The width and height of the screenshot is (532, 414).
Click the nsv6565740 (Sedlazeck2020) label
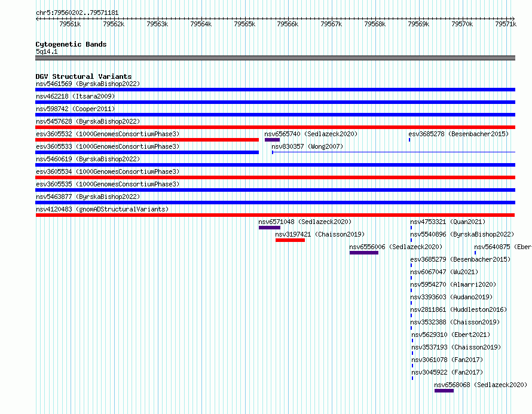(x=311, y=134)
